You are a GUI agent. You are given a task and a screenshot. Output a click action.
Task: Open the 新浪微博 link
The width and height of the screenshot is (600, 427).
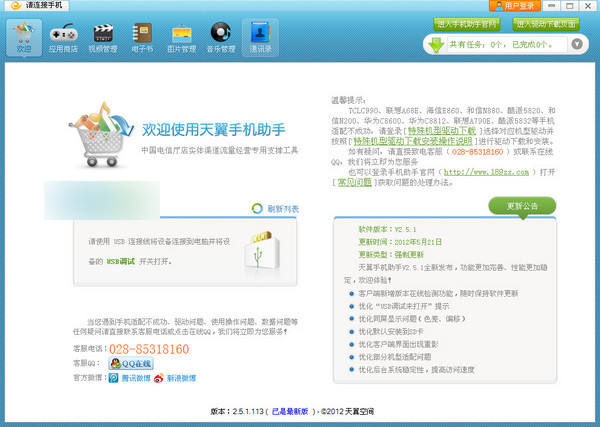point(181,378)
